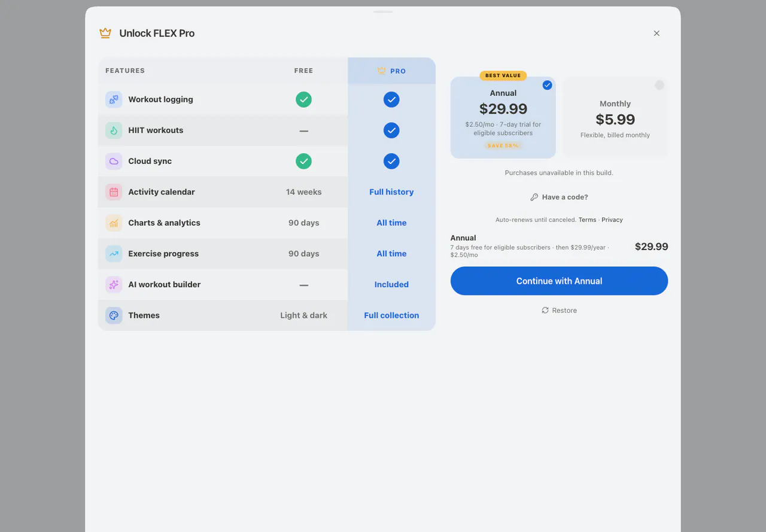Open the Terms link
Screen dimensions: 766x532
pos(587,220)
